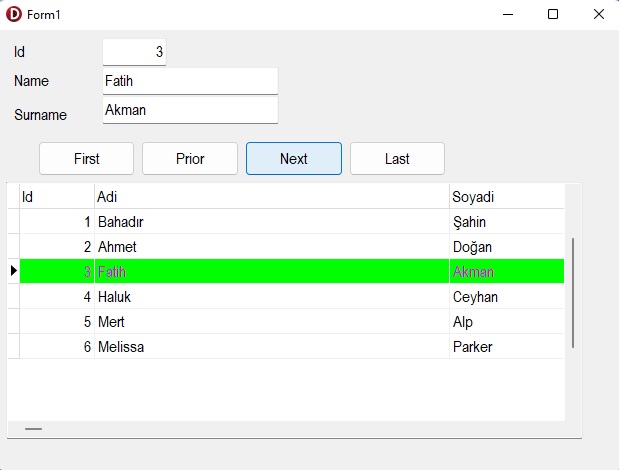This screenshot has width=621, height=470.
Task: Click the Delphi app icon in title bar
Action: click(14, 14)
